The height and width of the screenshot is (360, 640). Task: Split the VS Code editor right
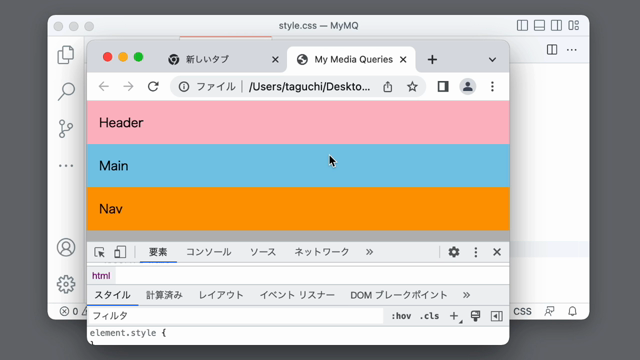[x=552, y=50]
